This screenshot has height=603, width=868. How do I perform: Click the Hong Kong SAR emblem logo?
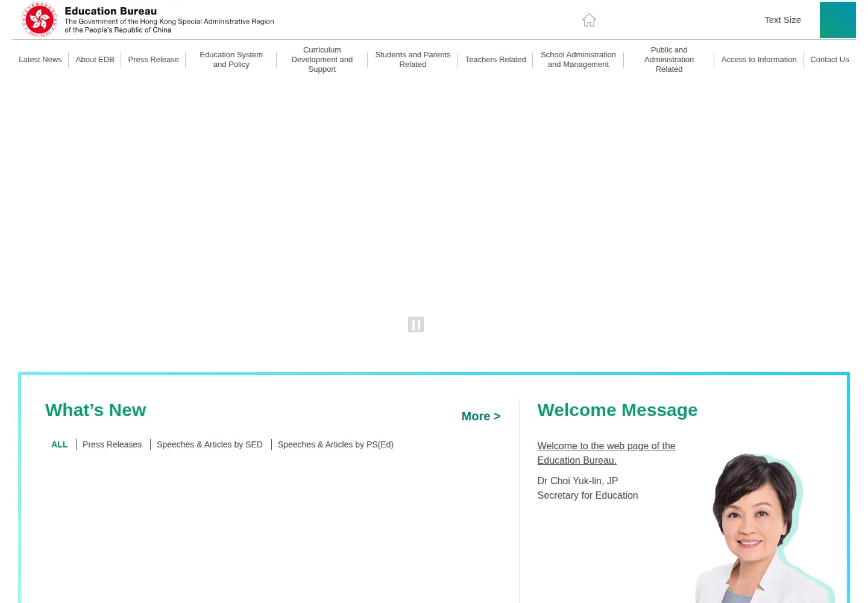point(40,20)
